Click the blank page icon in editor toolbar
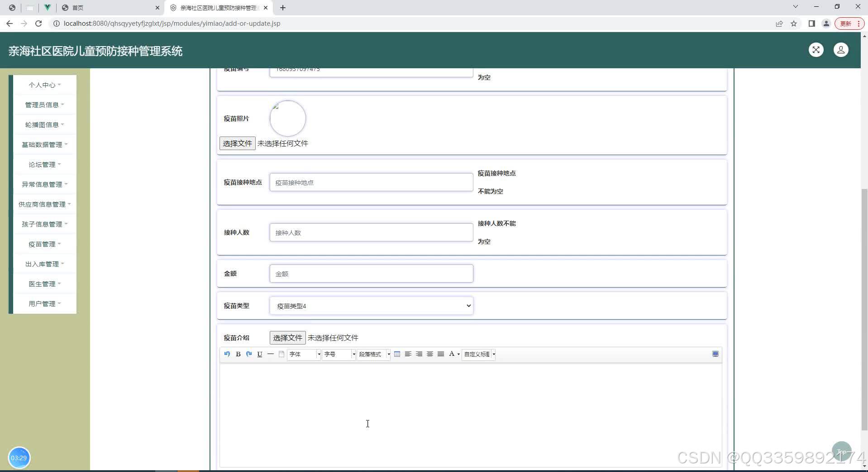868x472 pixels. pyautogui.click(x=281, y=354)
